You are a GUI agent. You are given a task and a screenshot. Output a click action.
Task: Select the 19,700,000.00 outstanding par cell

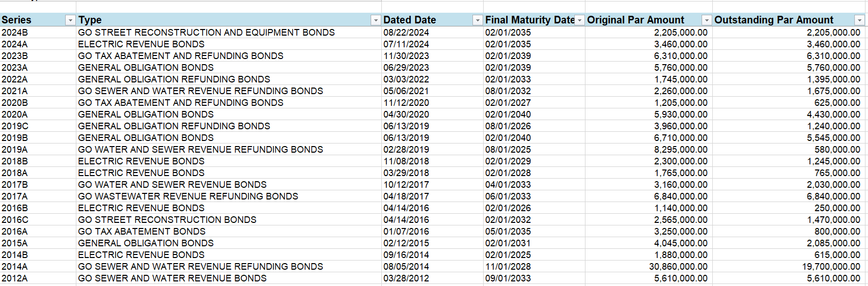[x=831, y=267]
